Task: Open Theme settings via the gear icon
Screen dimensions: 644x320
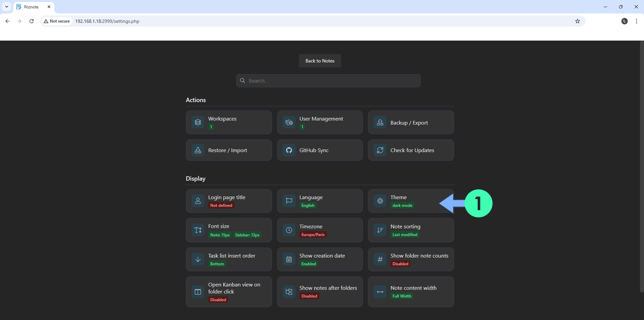Action: [x=380, y=201]
